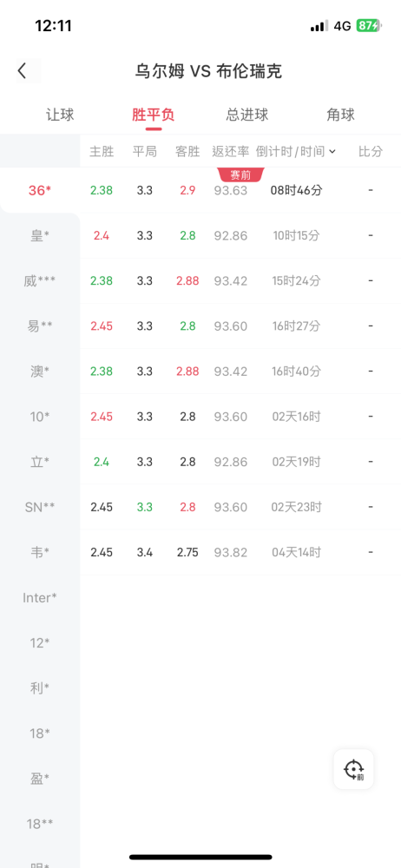The image size is (401, 868).
Task: Tap the 2.75 away odds in 韦* row
Action: click(x=187, y=552)
